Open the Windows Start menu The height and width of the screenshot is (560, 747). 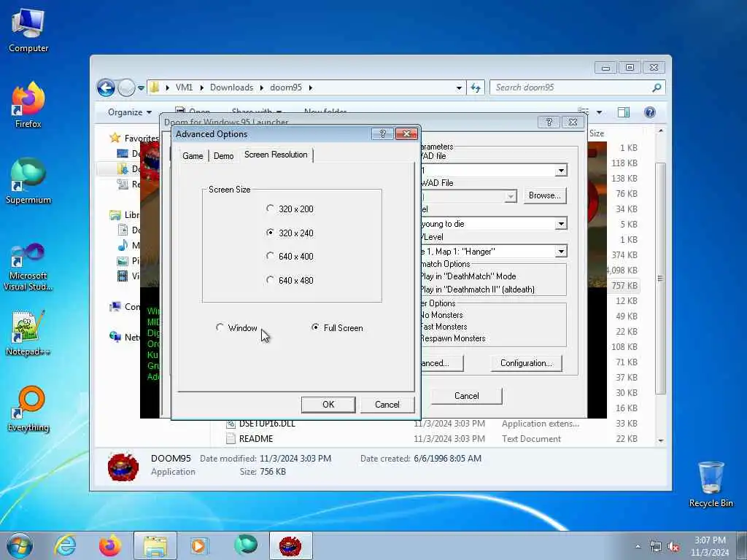coord(20,545)
